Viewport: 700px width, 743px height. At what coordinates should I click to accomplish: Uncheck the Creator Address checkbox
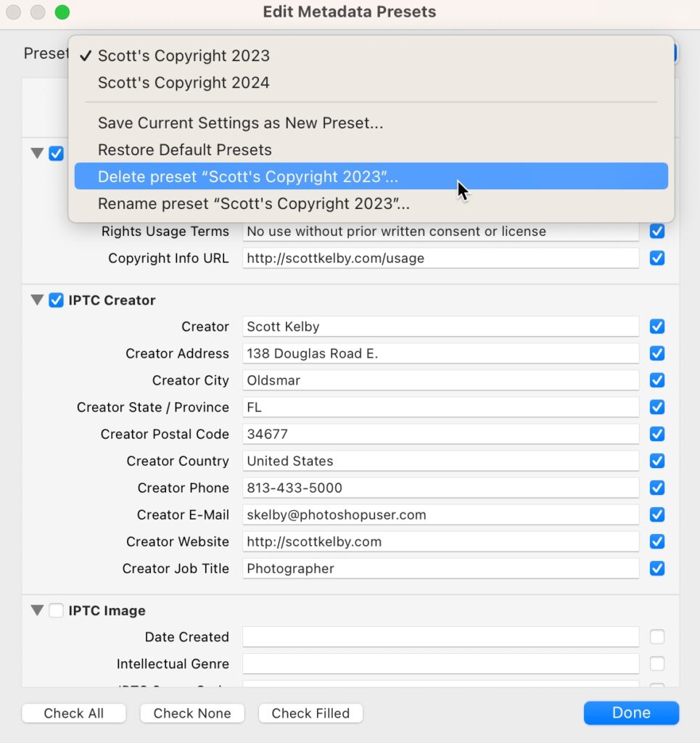[657, 353]
